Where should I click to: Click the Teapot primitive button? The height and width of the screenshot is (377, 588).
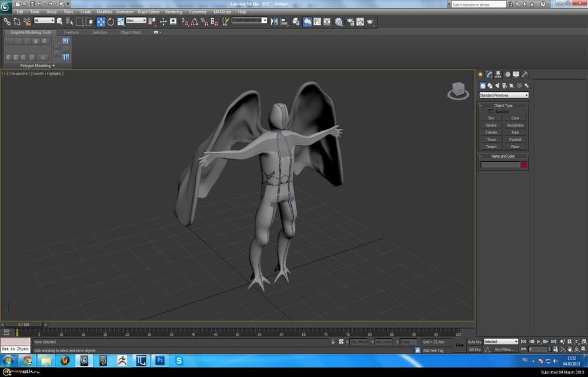(x=491, y=146)
